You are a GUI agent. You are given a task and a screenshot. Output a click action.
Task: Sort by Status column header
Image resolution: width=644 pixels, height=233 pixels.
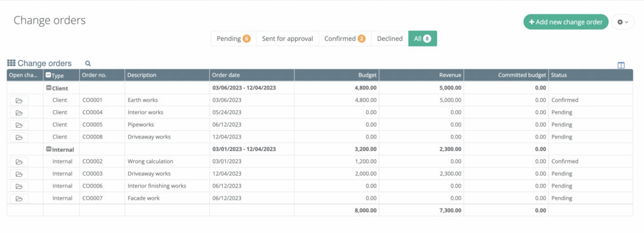[591, 75]
